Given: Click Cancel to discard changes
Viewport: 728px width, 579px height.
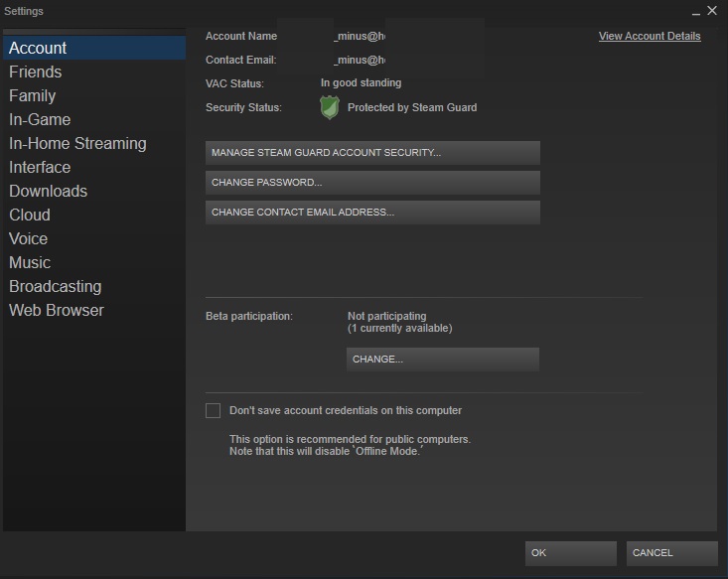Looking at the screenshot, I should (671, 553).
